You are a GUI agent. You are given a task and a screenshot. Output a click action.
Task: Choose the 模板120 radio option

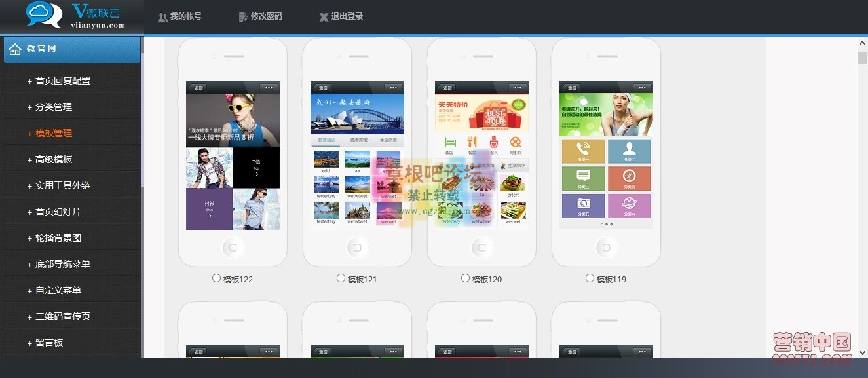click(466, 278)
